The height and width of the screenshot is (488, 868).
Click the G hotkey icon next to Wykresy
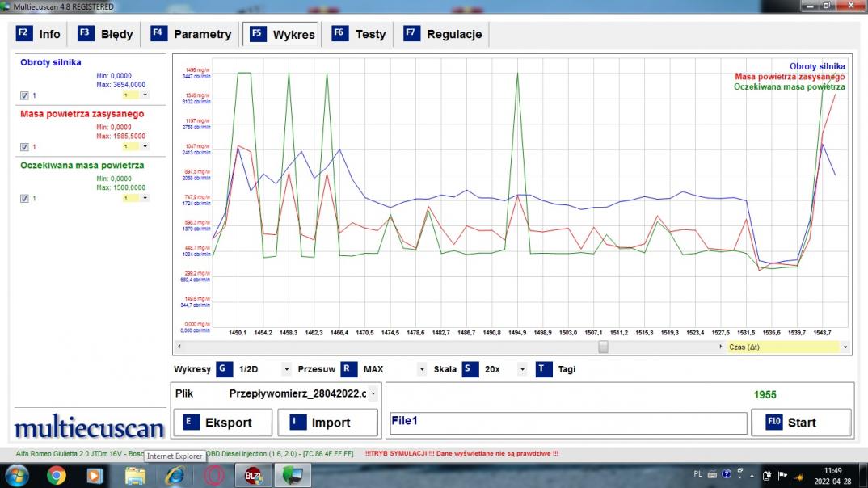pyautogui.click(x=224, y=369)
